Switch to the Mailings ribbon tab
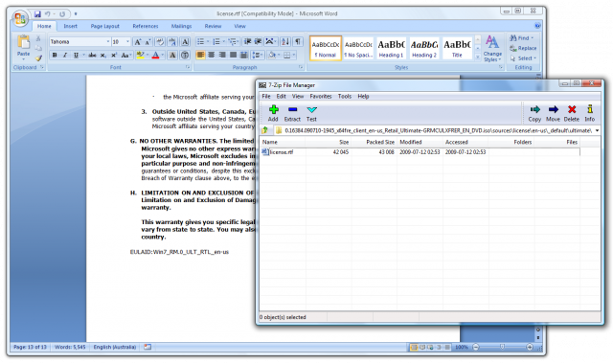The width and height of the screenshot is (613, 364). click(181, 26)
